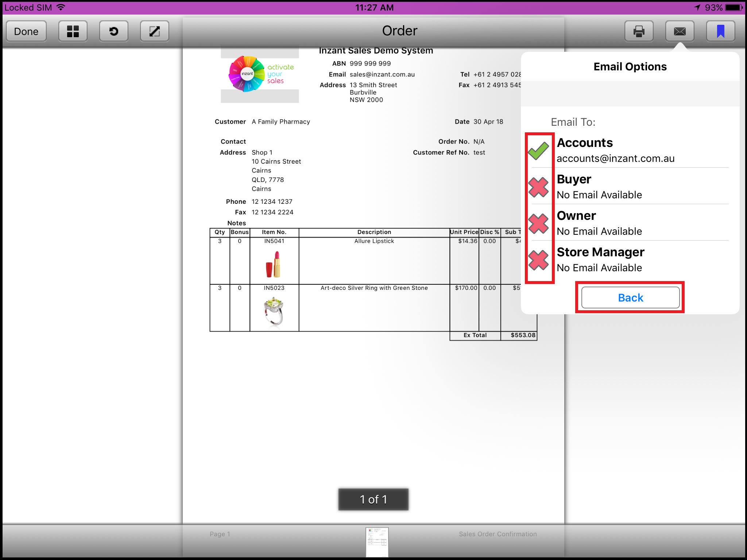Tap the printer icon
The height and width of the screenshot is (560, 747).
(639, 31)
